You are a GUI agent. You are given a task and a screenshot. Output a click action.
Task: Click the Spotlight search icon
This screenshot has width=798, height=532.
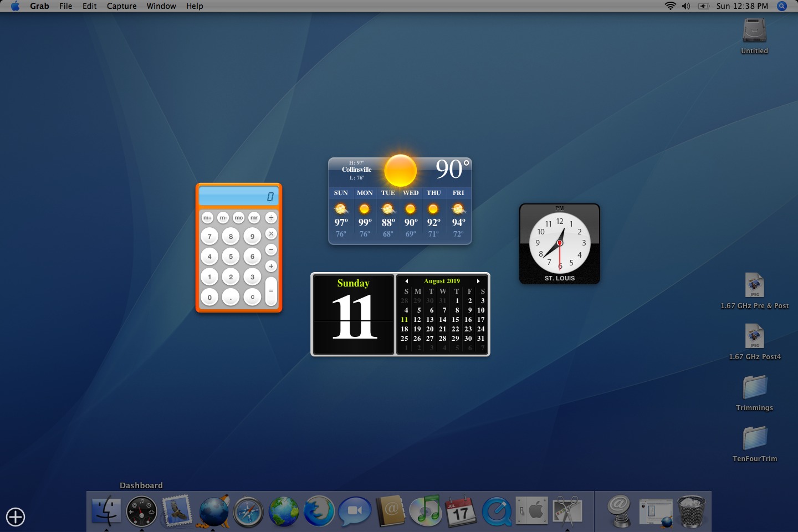(782, 6)
